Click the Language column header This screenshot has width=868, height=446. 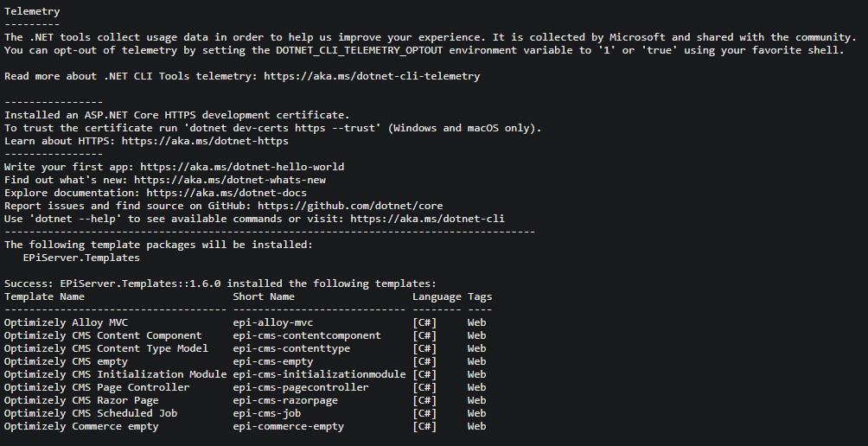[x=437, y=296]
